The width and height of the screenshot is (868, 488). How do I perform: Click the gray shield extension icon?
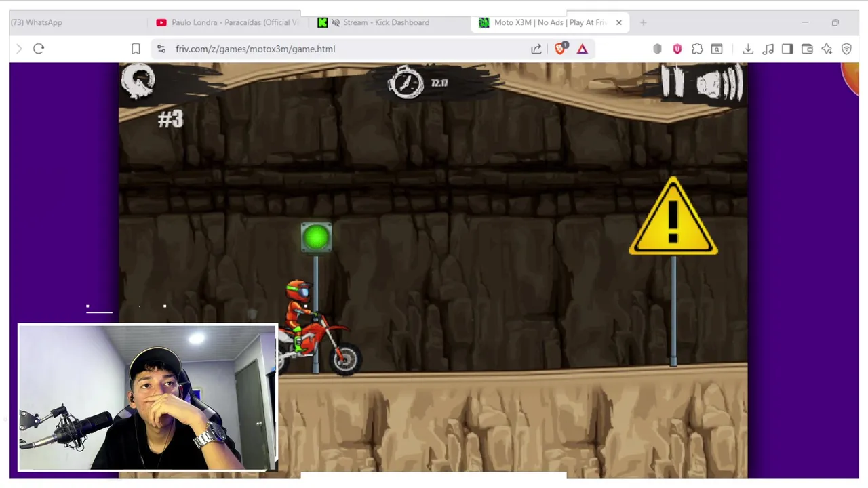[657, 49]
